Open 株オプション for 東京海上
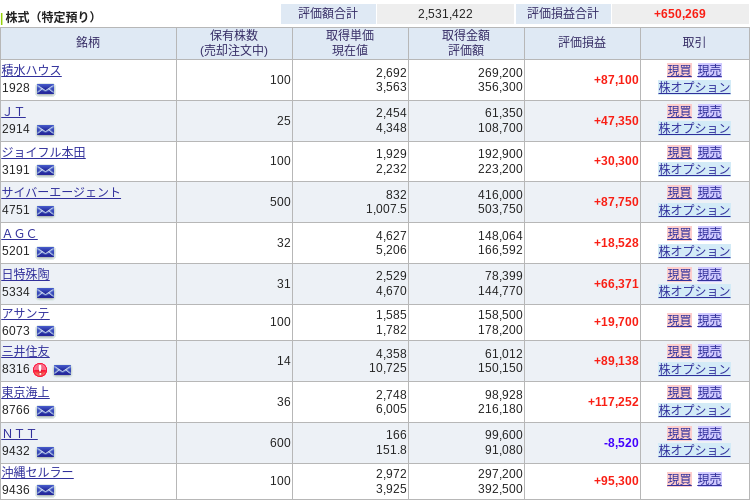The image size is (752, 501). coord(694,410)
